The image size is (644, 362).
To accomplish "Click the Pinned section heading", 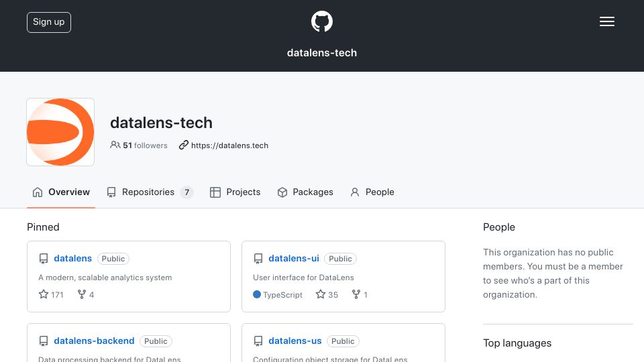I will click(x=43, y=227).
